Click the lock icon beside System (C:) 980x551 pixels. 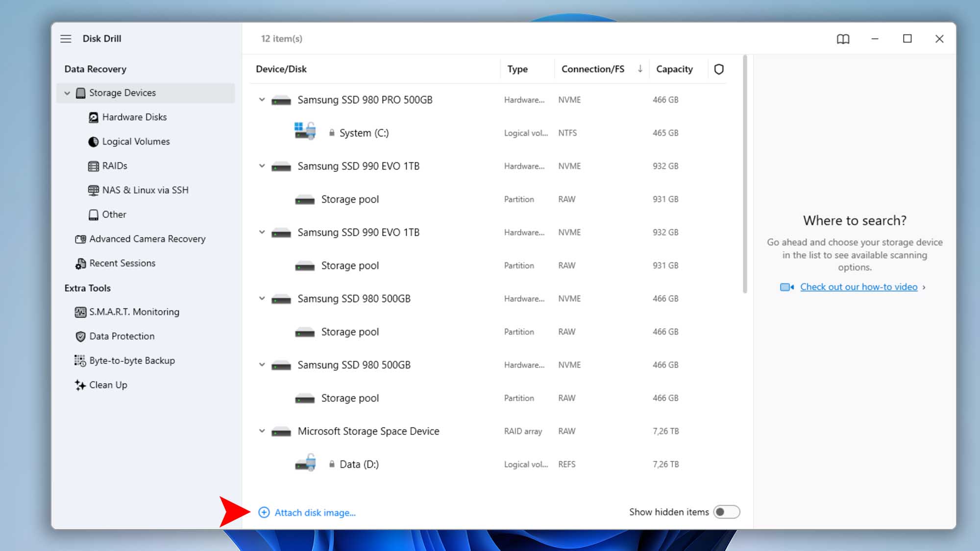tap(332, 133)
